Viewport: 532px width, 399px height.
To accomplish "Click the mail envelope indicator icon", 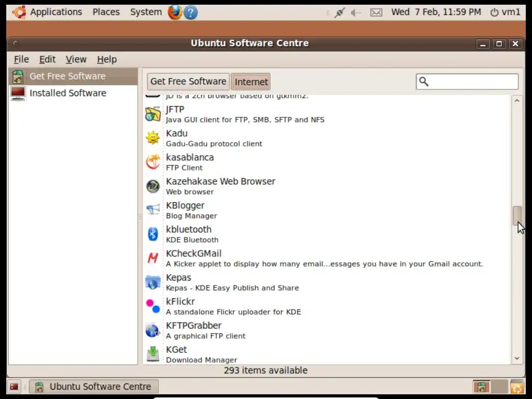I will coord(376,13).
